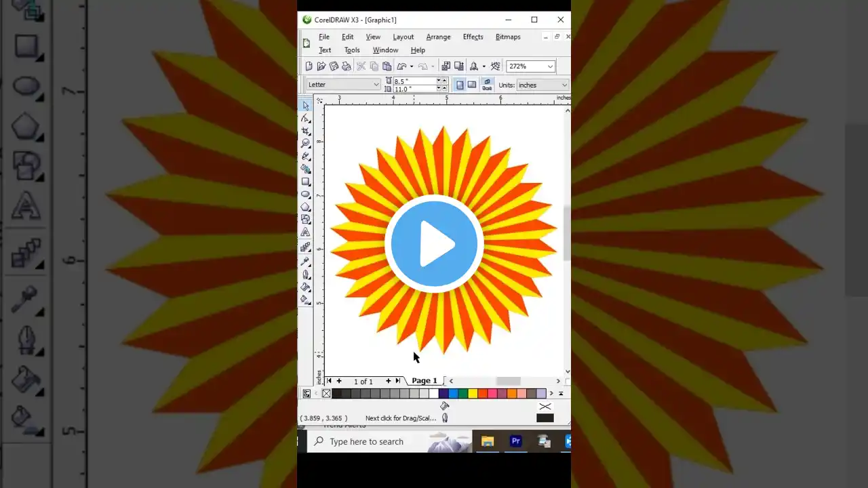This screenshot has width=868, height=488.
Task: Open the Tools menu
Action: click(352, 50)
